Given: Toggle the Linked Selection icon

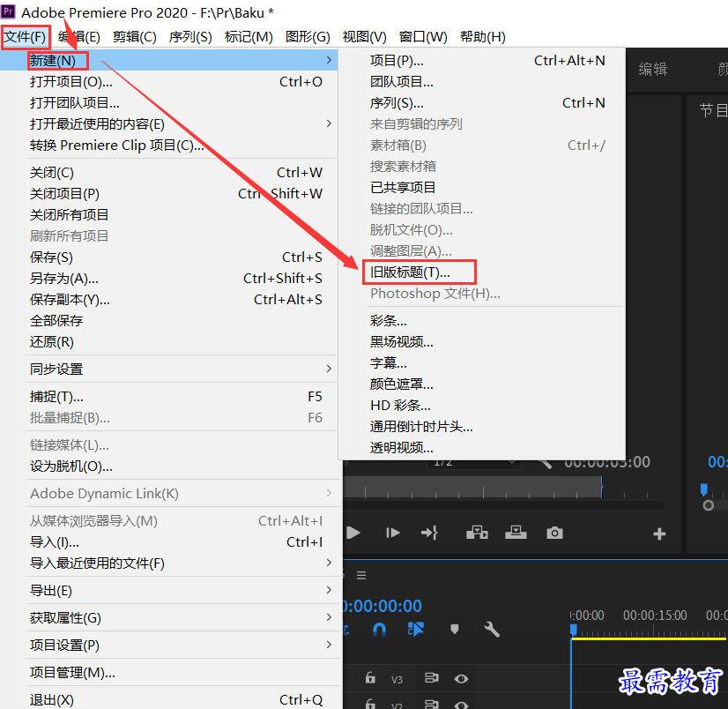Looking at the screenshot, I should (x=415, y=629).
